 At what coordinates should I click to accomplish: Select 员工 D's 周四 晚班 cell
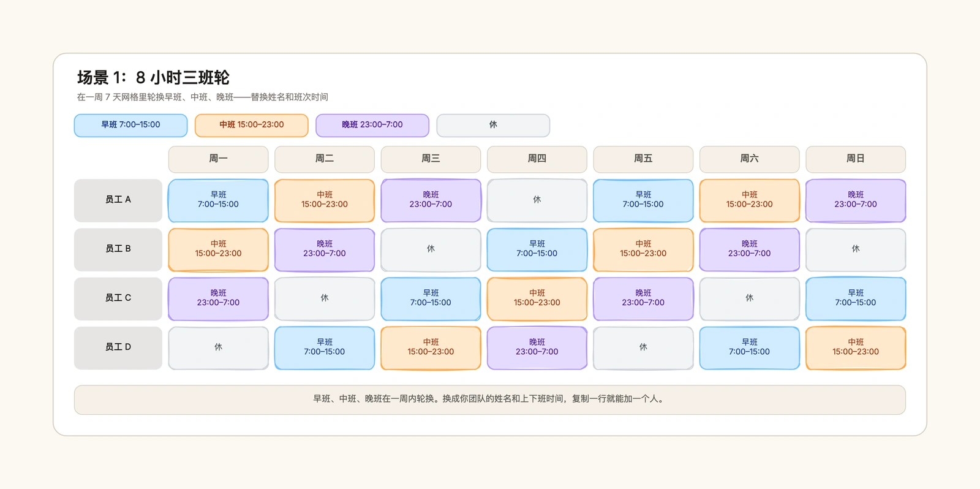tap(537, 347)
